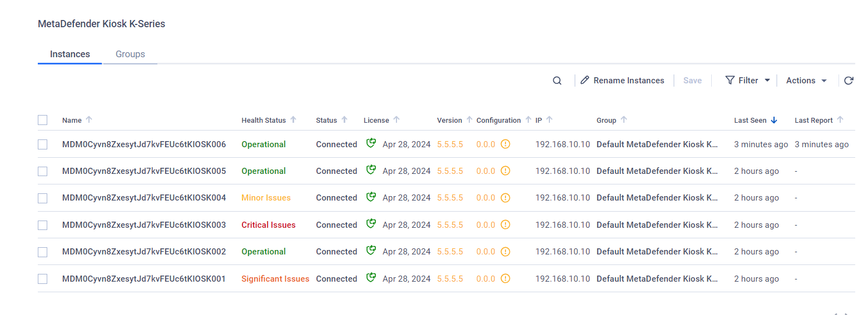Sort by Last Seen arrow icon
Screen dimensions: 868x315
(773, 120)
